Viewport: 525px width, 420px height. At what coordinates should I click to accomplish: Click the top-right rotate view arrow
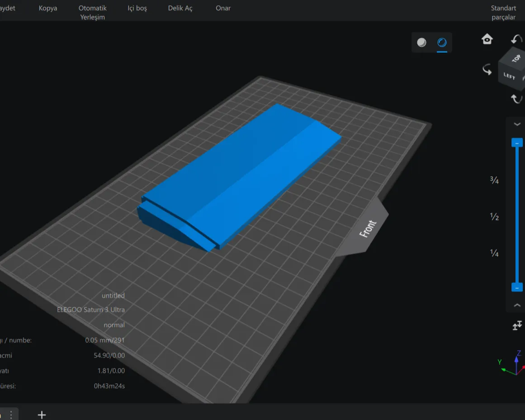tap(516, 39)
